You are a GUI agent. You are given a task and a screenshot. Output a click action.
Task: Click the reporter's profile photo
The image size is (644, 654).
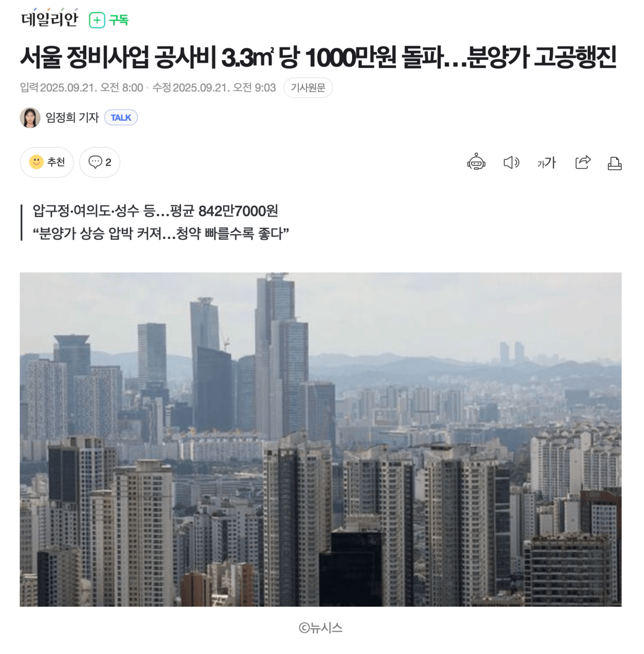click(30, 118)
